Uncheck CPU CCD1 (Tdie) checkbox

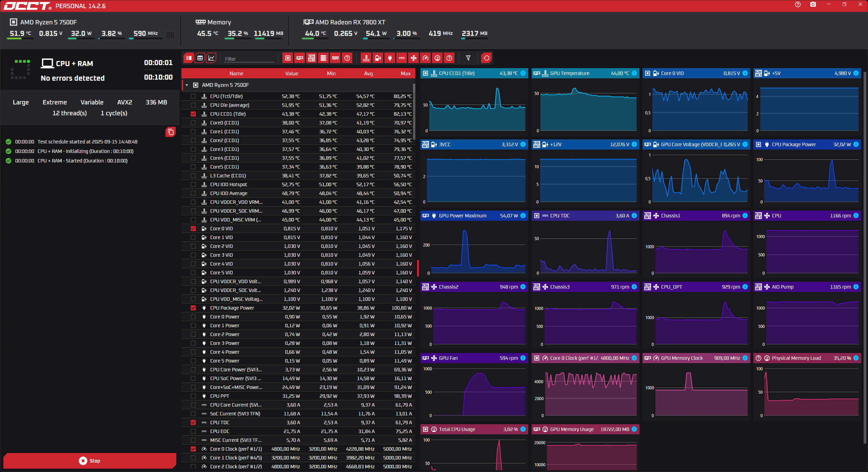pos(193,114)
